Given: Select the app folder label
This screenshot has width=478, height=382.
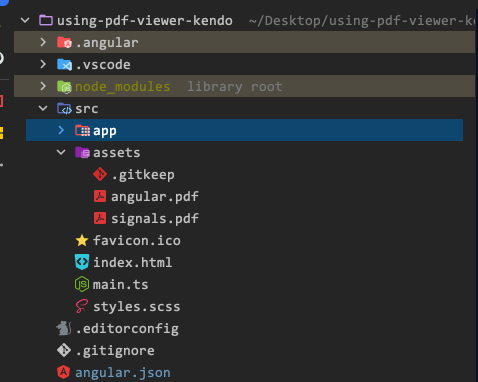Looking at the screenshot, I should pos(105,131).
